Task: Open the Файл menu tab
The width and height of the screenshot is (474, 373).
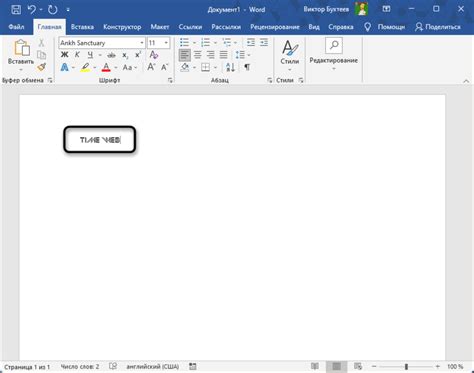Action: pyautogui.click(x=16, y=27)
